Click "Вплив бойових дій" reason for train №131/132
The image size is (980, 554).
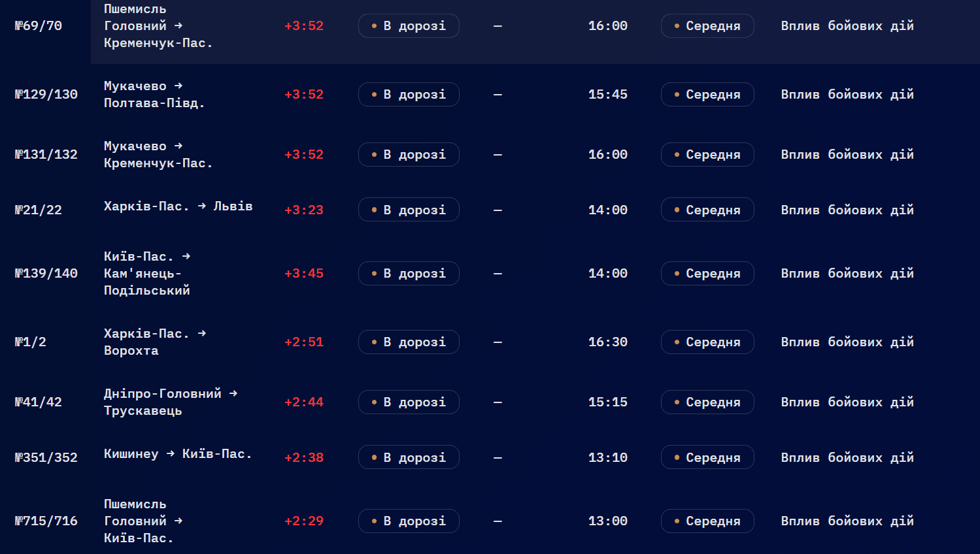tap(847, 155)
